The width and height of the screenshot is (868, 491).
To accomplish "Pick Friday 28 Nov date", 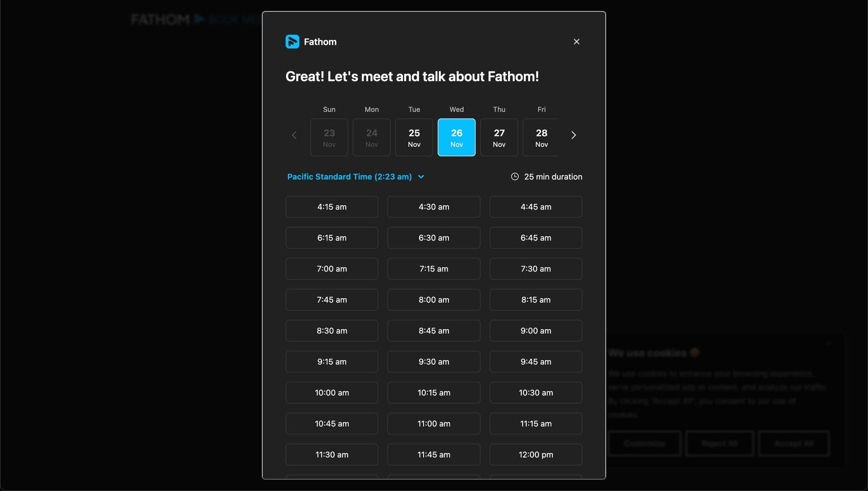I will tap(541, 137).
